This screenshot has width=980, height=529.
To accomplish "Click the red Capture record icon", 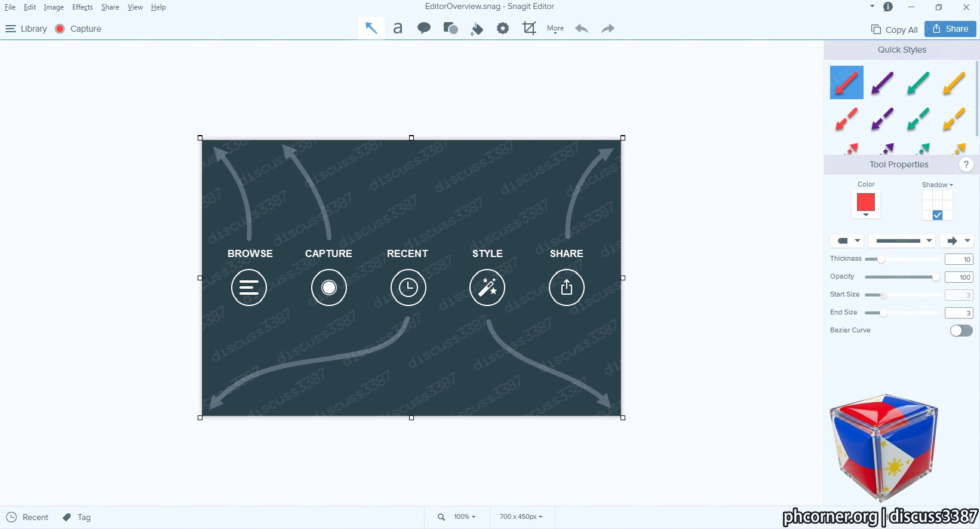I will pos(60,29).
